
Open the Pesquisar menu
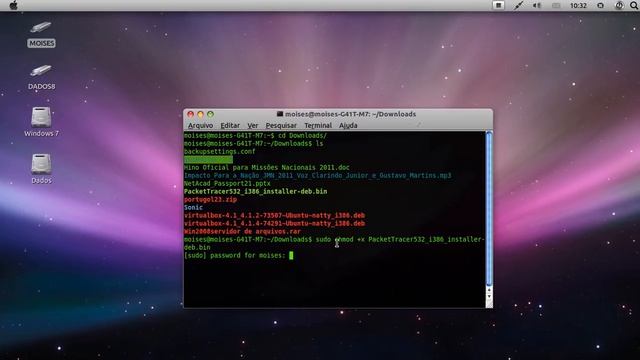coord(281,125)
